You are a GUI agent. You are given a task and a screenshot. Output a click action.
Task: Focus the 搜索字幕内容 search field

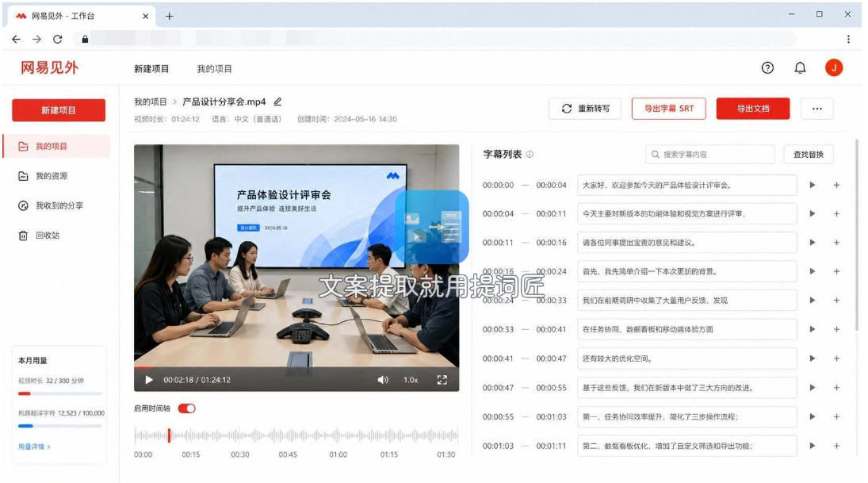point(709,155)
